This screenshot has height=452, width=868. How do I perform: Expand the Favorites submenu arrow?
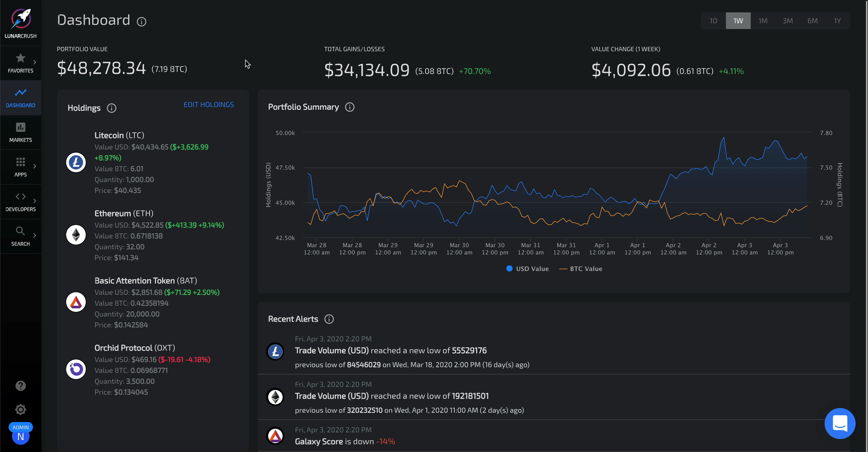35,62
